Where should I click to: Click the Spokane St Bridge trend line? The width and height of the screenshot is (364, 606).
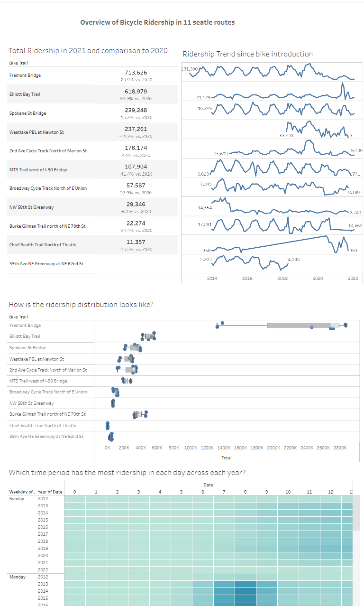[x=282, y=110]
